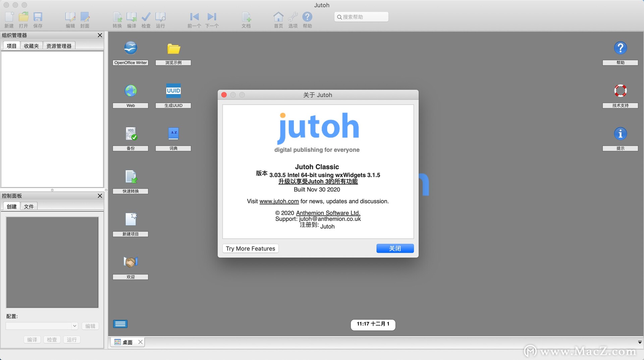This screenshot has height=360, width=644.
Task: Open the 配置 dropdown combo box
Action: click(x=42, y=326)
